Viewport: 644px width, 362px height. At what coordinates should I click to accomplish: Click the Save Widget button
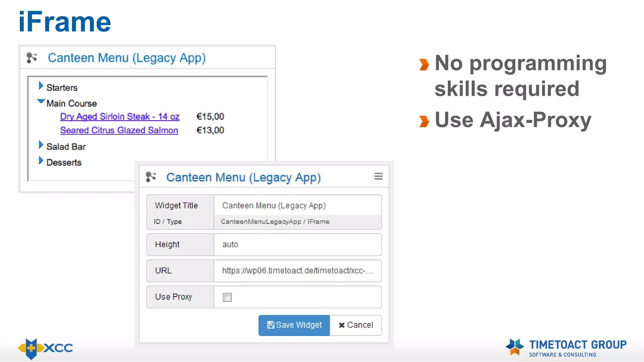(x=294, y=325)
